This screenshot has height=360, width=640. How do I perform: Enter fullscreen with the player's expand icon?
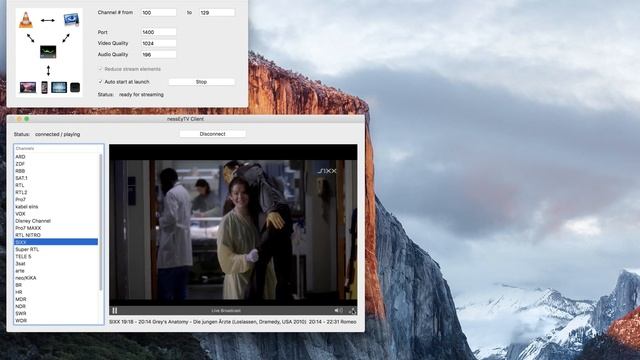coord(352,311)
